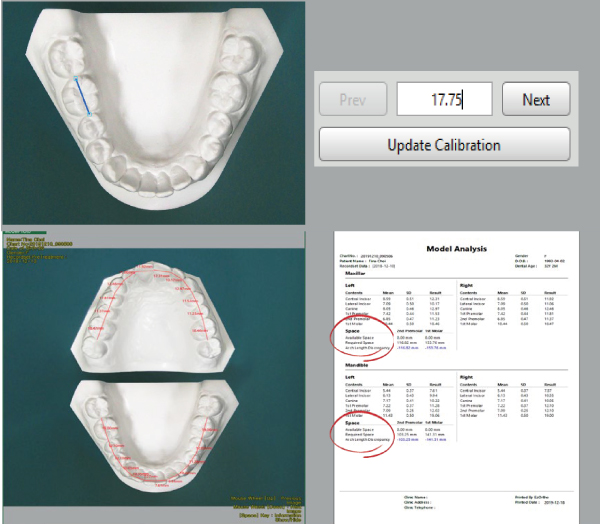Image resolution: width=600 pixels, height=524 pixels.
Task: Click the circled Space section under Maxillar
Action: coord(362,342)
